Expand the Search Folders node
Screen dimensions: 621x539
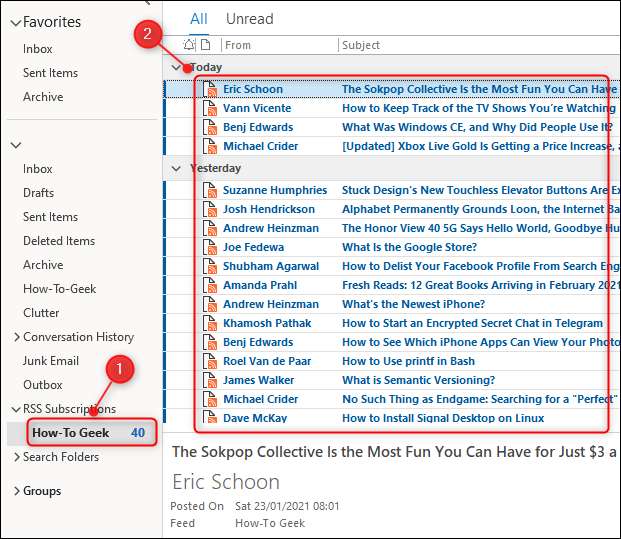(15, 457)
